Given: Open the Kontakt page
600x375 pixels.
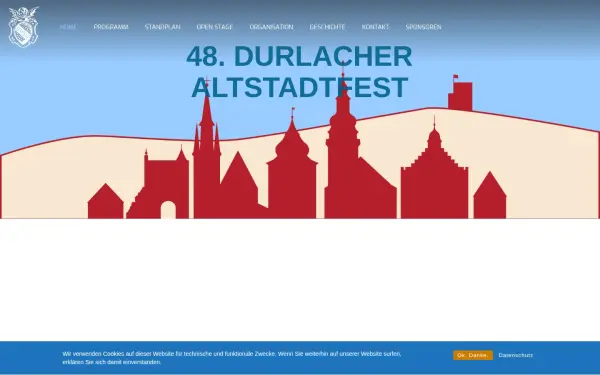Looking at the screenshot, I should click(375, 27).
